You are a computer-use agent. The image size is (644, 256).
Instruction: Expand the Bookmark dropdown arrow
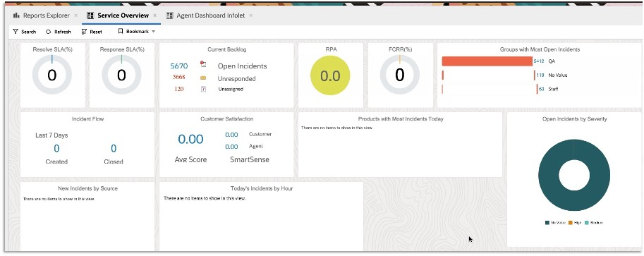(x=153, y=32)
